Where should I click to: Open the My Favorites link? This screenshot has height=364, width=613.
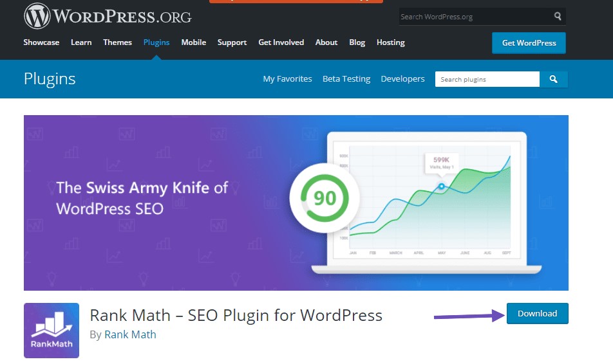[x=287, y=79]
